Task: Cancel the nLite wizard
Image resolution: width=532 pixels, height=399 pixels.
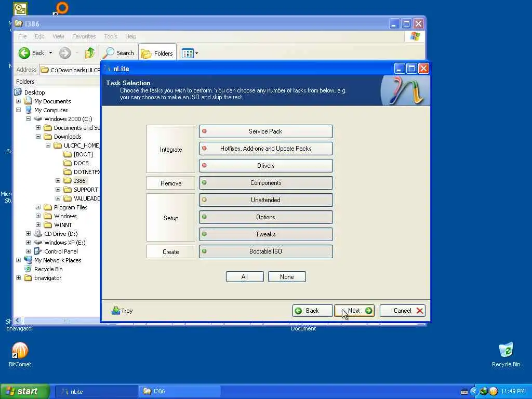Action: tap(403, 311)
